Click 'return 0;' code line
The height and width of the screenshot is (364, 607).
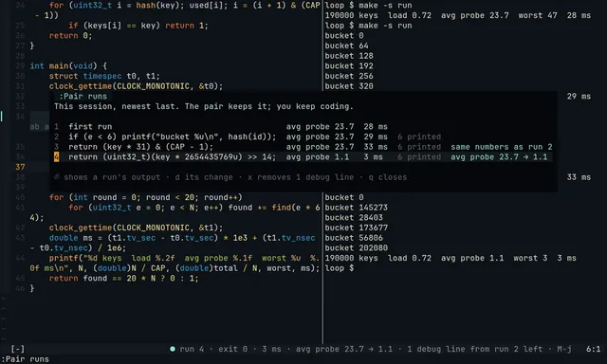coord(70,36)
